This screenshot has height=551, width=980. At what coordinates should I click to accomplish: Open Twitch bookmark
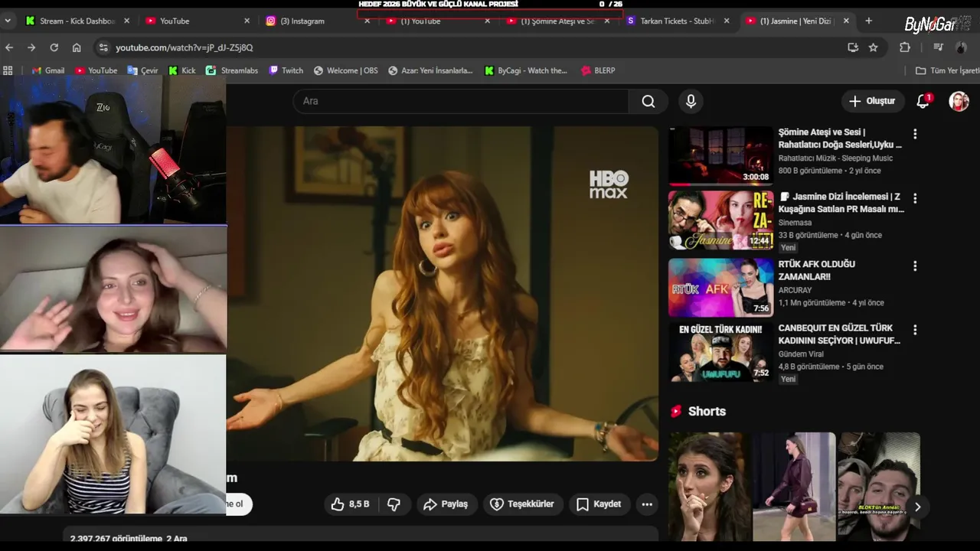(286, 70)
